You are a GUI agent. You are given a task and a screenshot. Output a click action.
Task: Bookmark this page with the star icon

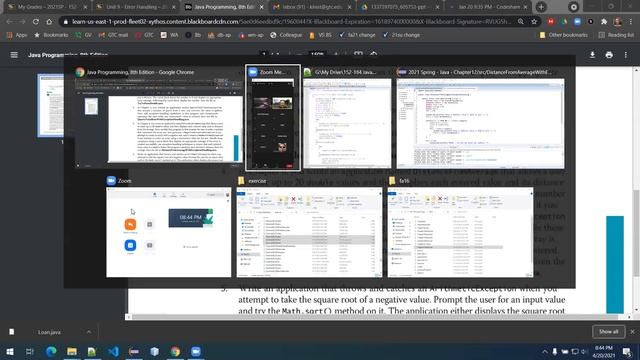click(x=534, y=22)
